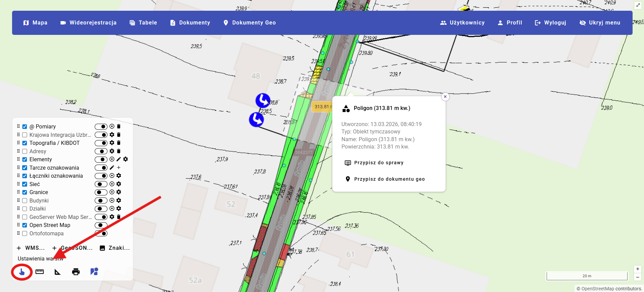Delete the Adresy layer
The image size is (644, 292).
click(119, 151)
